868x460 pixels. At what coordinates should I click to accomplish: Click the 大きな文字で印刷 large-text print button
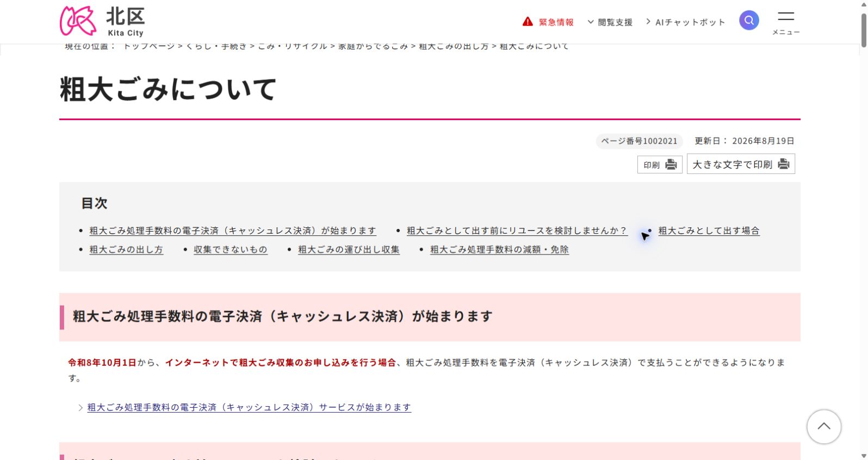click(741, 164)
